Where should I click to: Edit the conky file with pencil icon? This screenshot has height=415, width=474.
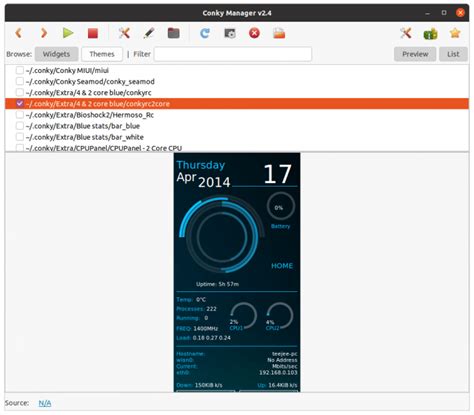point(149,33)
